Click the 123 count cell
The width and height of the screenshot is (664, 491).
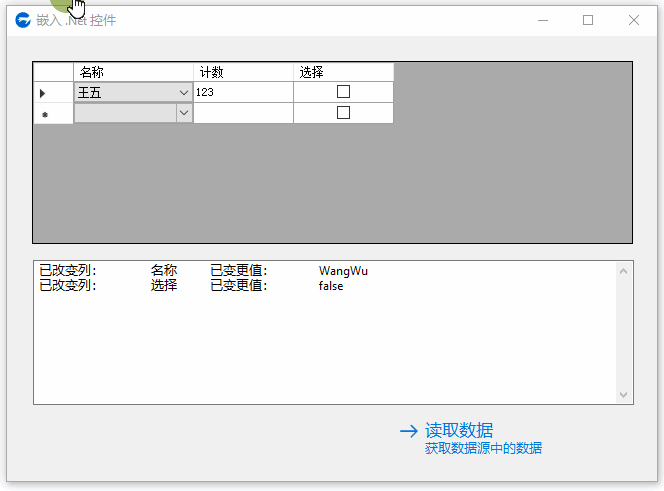[243, 92]
